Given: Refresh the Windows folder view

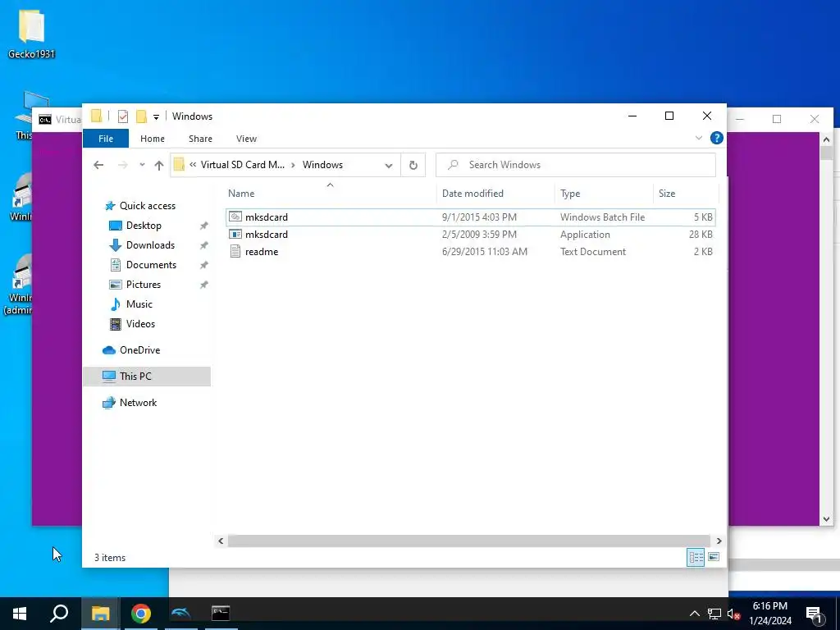Looking at the screenshot, I should (413, 165).
